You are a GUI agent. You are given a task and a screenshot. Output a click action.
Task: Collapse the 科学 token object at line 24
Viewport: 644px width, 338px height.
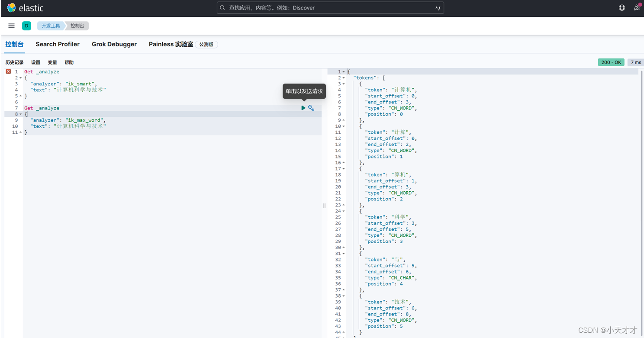[344, 211]
